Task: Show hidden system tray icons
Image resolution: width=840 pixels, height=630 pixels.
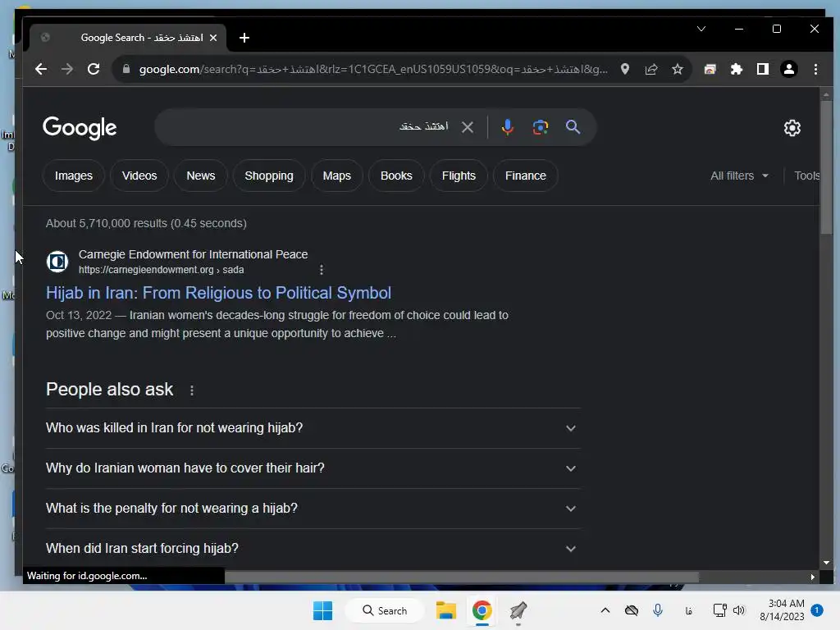Action: (x=605, y=610)
